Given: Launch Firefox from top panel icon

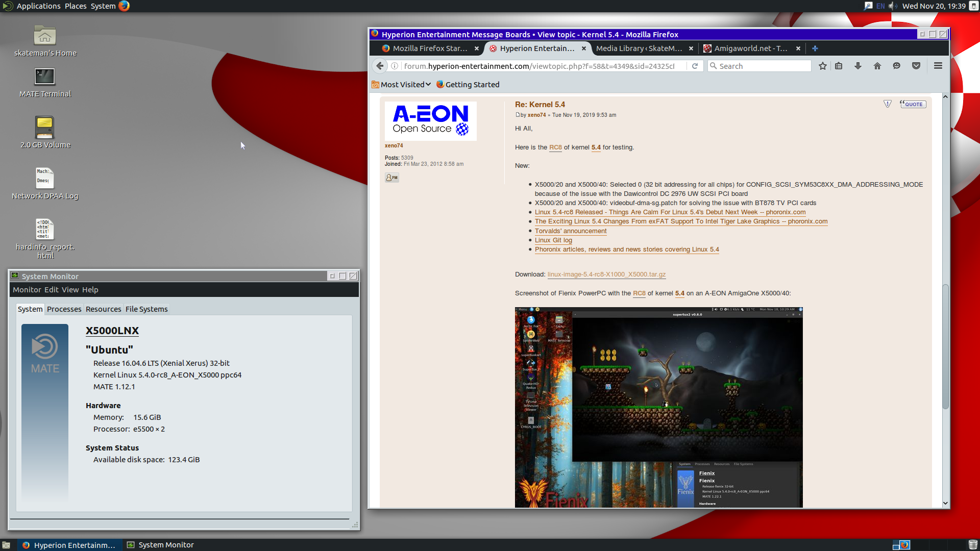Looking at the screenshot, I should [124, 6].
